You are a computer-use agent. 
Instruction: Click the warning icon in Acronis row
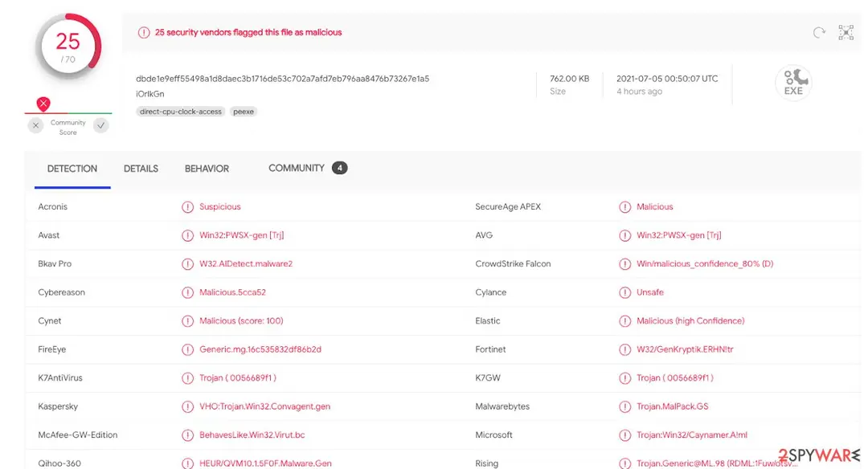[187, 207]
